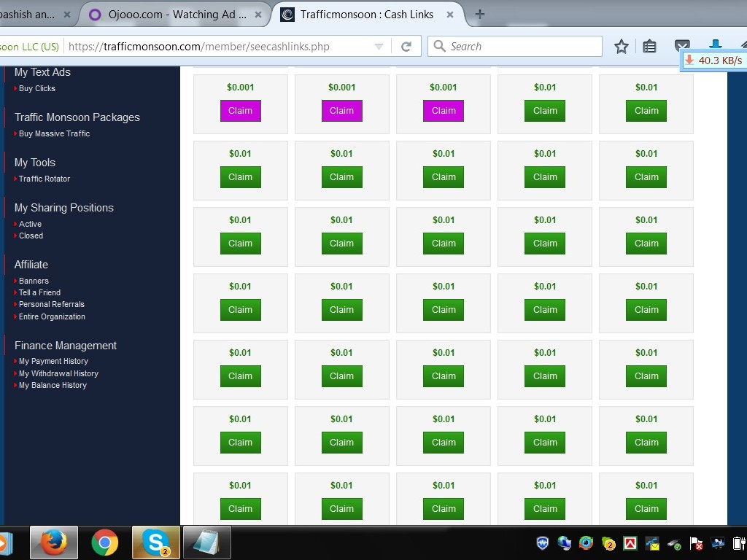Open the URL bar history dropdown arrow
This screenshot has width=747, height=560.
(x=379, y=47)
